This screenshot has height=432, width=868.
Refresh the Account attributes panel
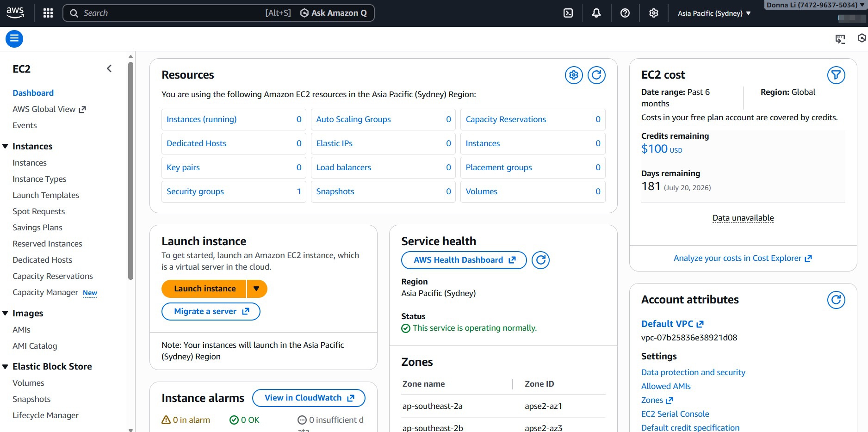tap(836, 300)
